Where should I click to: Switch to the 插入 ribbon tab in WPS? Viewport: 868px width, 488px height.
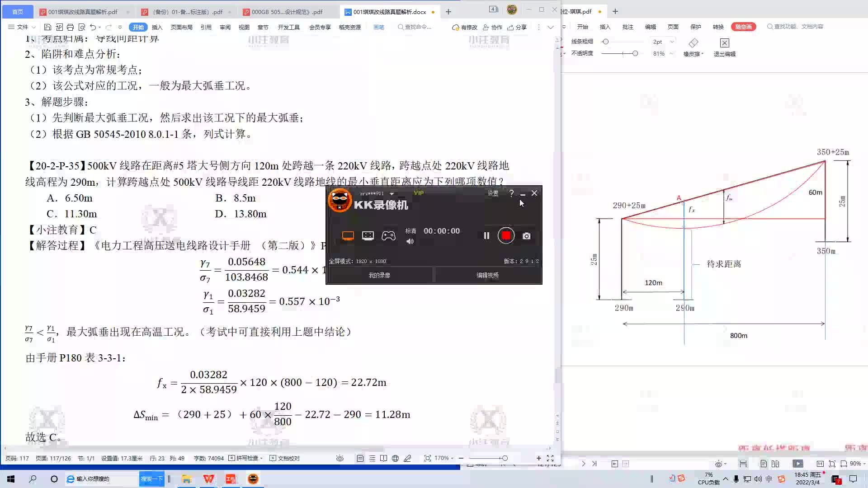pyautogui.click(x=157, y=27)
